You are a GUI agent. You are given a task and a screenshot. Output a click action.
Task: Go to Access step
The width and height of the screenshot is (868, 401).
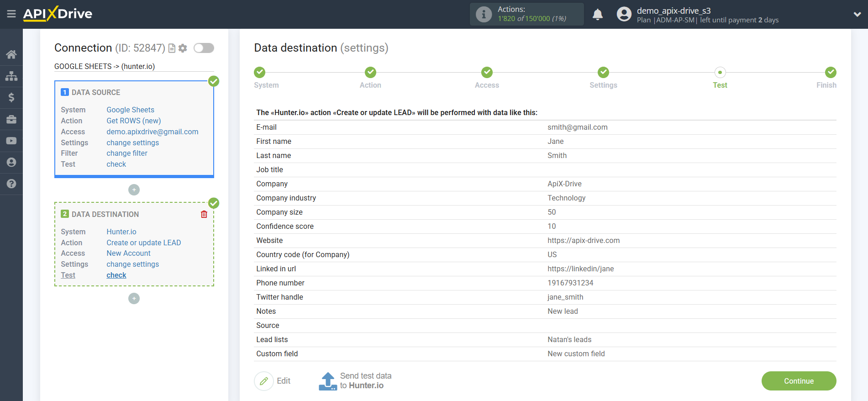[487, 72]
